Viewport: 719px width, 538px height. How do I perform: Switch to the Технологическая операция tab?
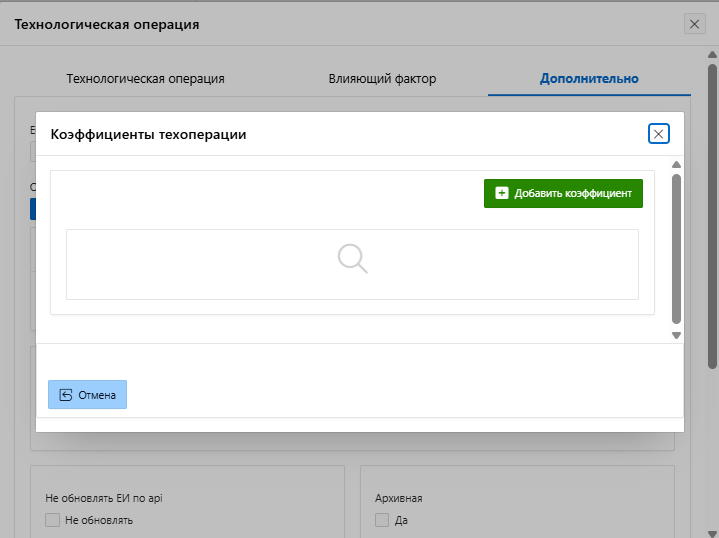pyautogui.click(x=145, y=78)
